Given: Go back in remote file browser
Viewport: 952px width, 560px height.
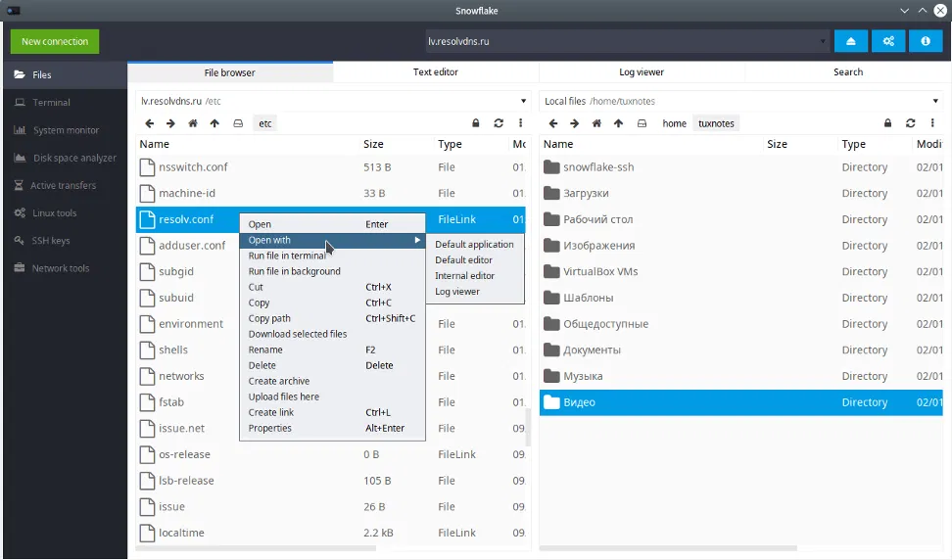Looking at the screenshot, I should click(x=149, y=123).
